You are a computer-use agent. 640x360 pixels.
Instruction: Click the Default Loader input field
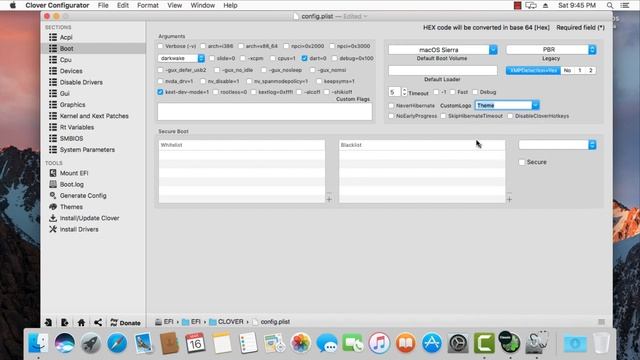pos(443,71)
